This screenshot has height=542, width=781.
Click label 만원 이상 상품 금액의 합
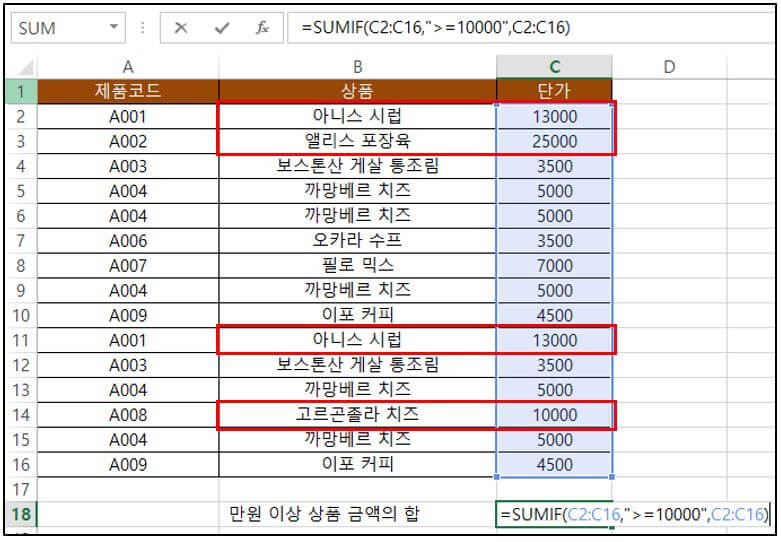coord(324,514)
